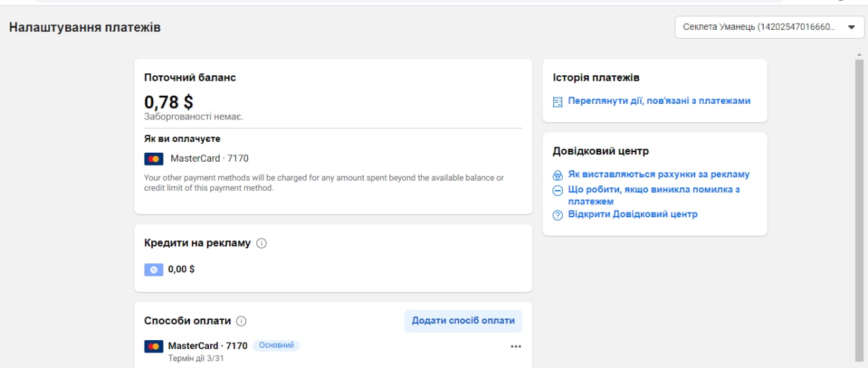Image resolution: width=868 pixels, height=368 pixels.
Task: Click the info icon beside Способи оплати
Action: point(241,321)
